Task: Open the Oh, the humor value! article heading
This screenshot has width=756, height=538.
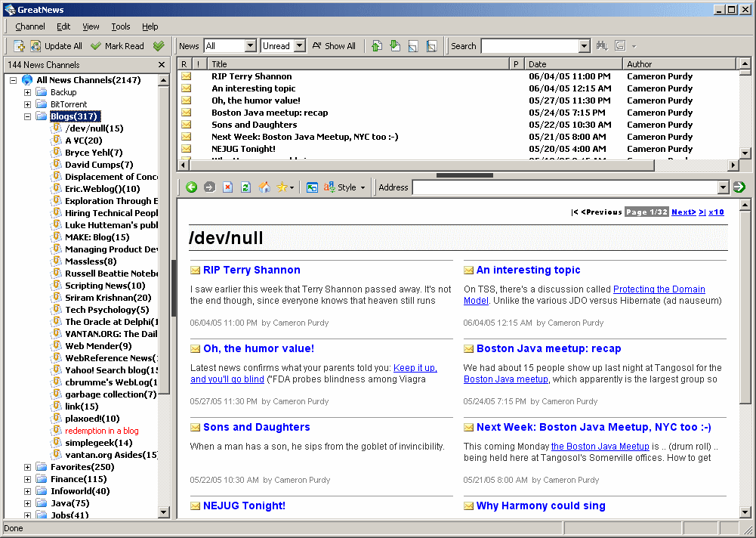Action: (x=258, y=348)
